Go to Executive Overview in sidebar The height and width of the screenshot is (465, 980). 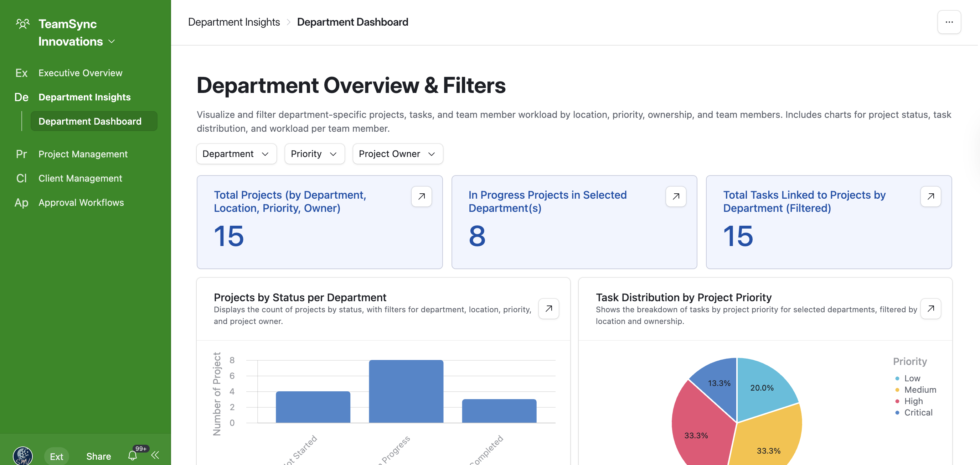coord(80,73)
